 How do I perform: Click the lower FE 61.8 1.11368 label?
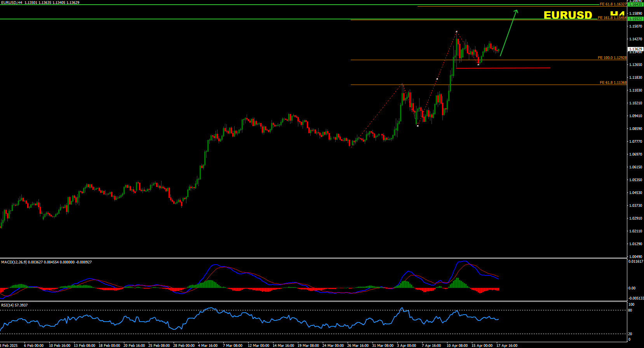[613, 83]
